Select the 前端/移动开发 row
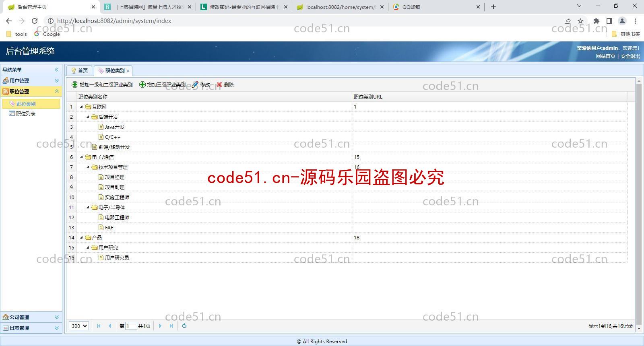The height and width of the screenshot is (346, 644). coord(347,147)
